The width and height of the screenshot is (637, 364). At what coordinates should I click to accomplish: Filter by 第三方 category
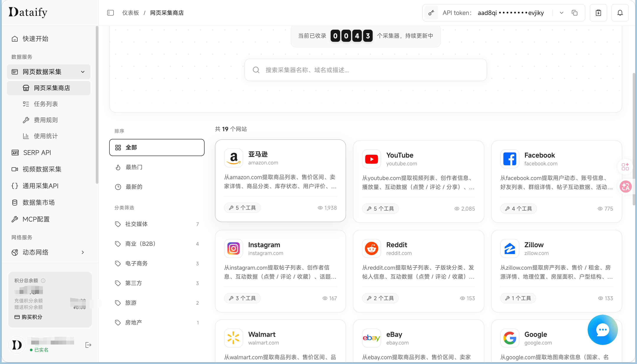point(157,283)
